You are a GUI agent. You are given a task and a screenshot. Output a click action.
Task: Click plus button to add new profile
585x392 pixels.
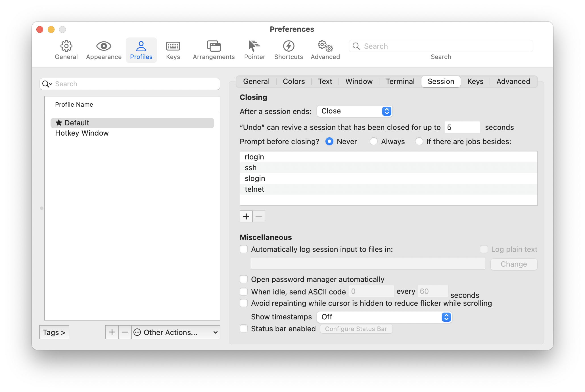(112, 332)
